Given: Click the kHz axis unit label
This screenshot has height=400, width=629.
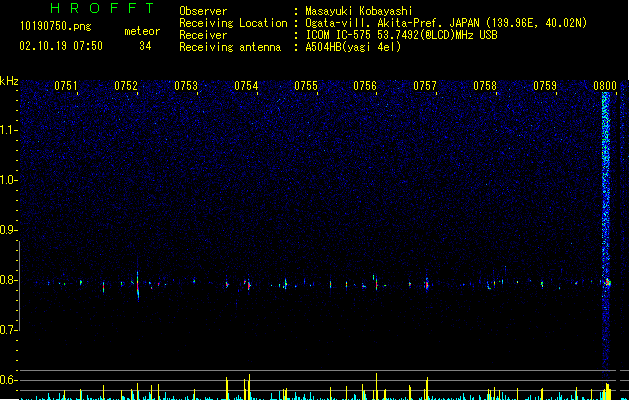Looking at the screenshot, I should [9, 81].
